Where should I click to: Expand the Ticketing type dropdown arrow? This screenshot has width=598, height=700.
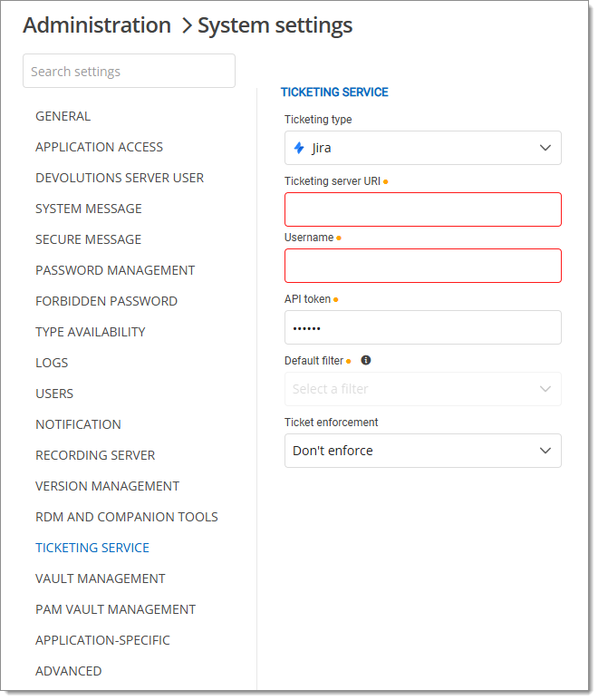tap(545, 148)
